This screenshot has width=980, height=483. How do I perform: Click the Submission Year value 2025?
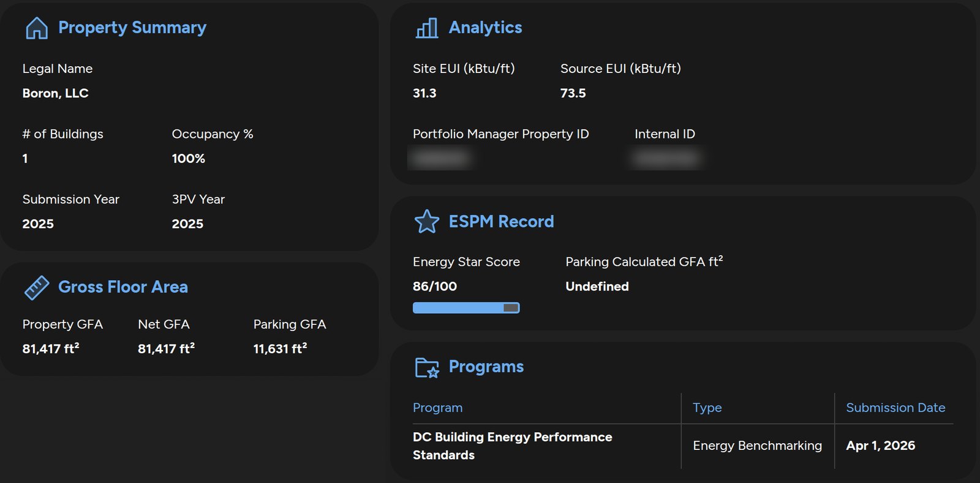tap(38, 224)
